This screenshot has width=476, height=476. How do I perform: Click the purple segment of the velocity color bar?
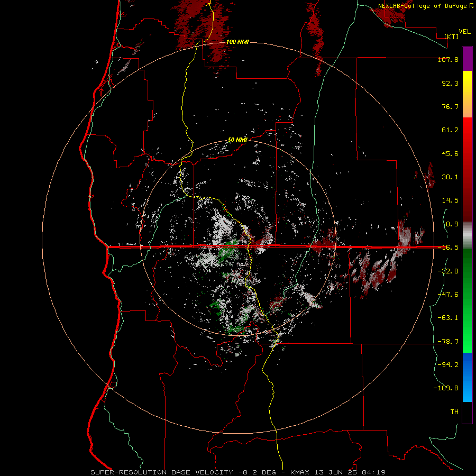(467, 59)
